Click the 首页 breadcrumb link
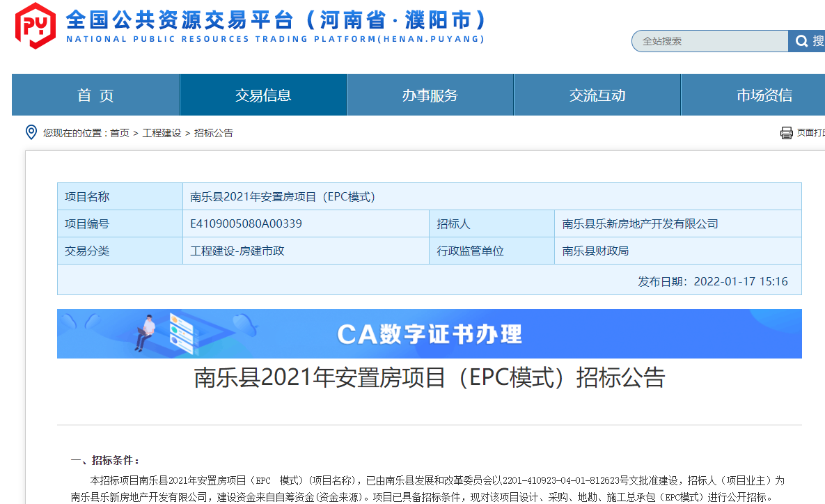 [x=120, y=133]
